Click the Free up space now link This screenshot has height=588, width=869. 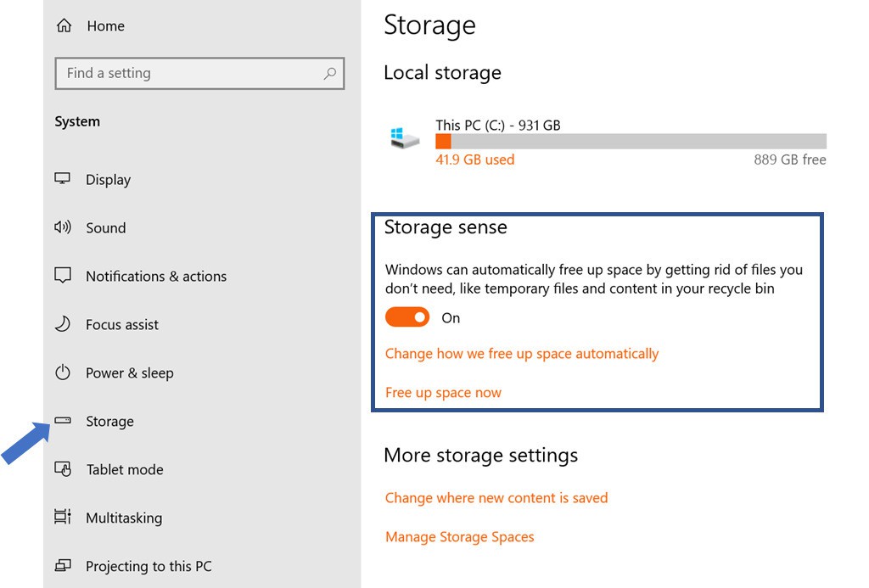[x=443, y=392]
